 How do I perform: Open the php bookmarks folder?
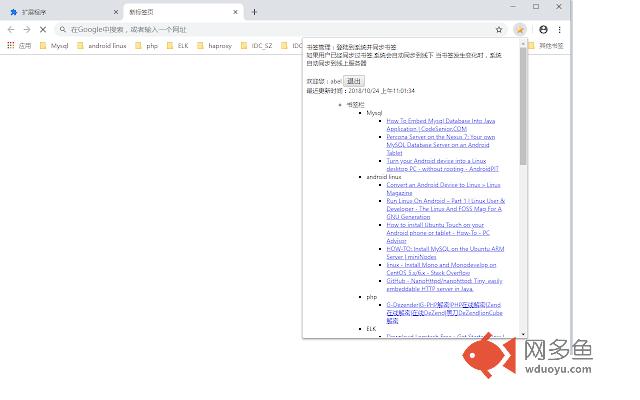(146, 46)
